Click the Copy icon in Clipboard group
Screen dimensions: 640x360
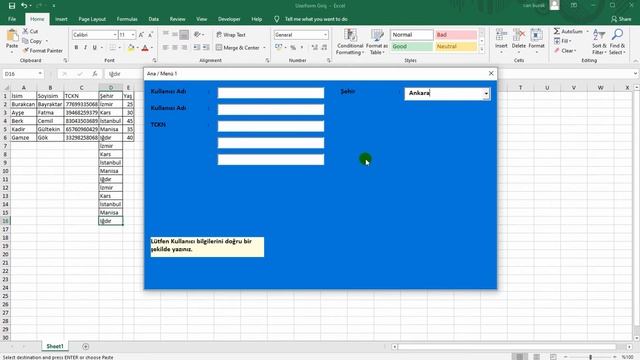26,41
